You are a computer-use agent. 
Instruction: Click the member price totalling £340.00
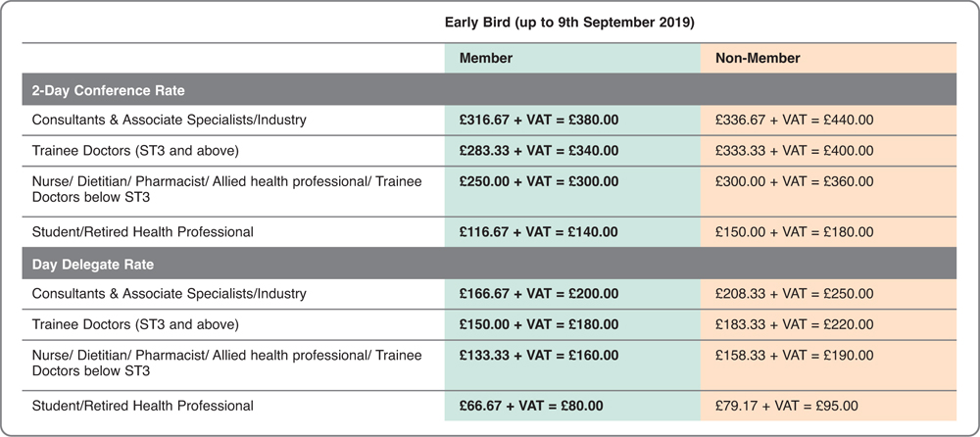click(x=539, y=151)
